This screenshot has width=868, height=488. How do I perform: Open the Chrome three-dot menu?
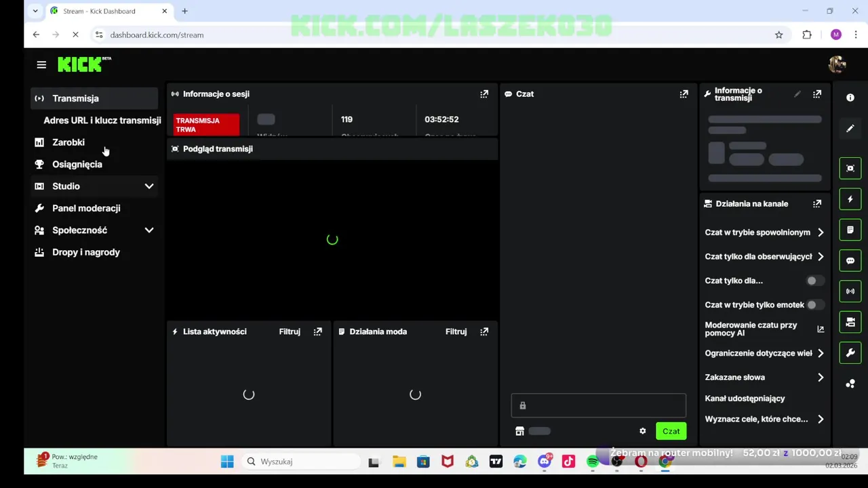coord(857,35)
